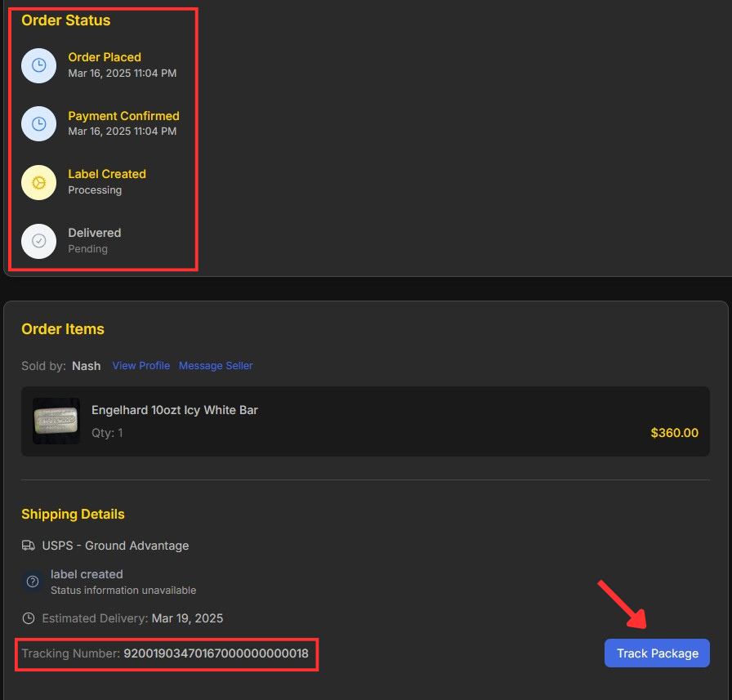Click the Message Seller link
This screenshot has height=700, width=732.
point(216,365)
